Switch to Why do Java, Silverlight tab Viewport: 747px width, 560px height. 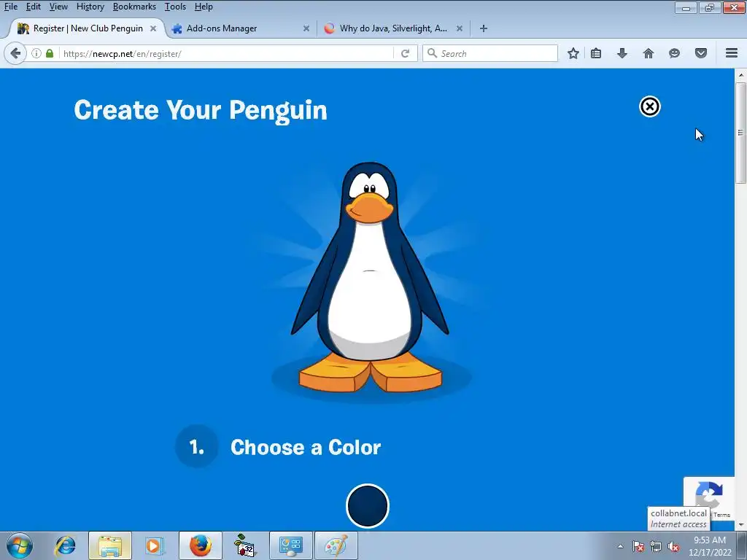tap(393, 28)
